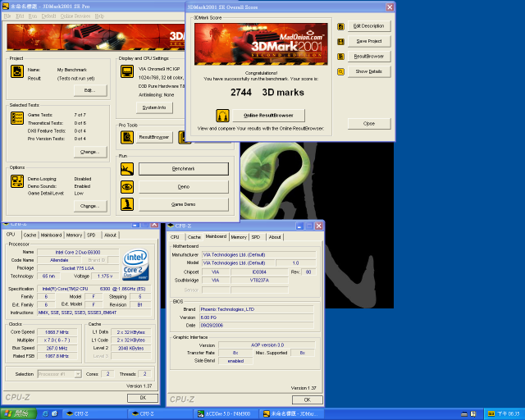Click the Online ResultBrowser button

pos(268,115)
